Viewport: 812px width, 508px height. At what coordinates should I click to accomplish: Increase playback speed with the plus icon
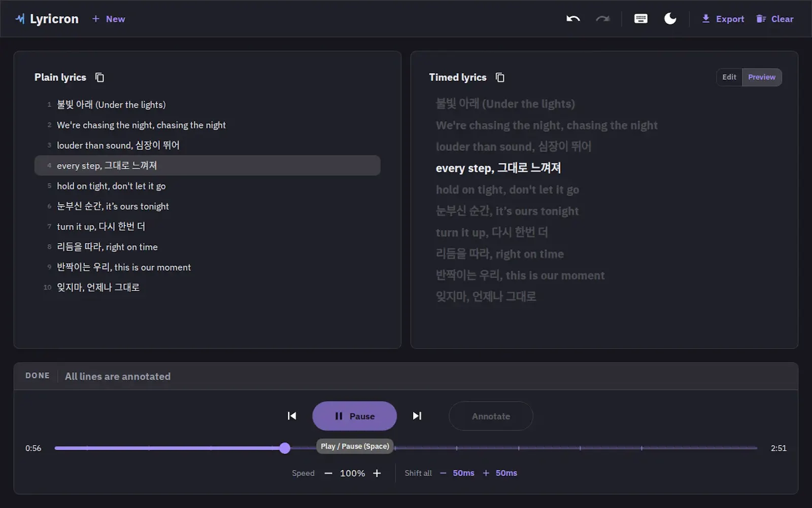click(x=377, y=473)
